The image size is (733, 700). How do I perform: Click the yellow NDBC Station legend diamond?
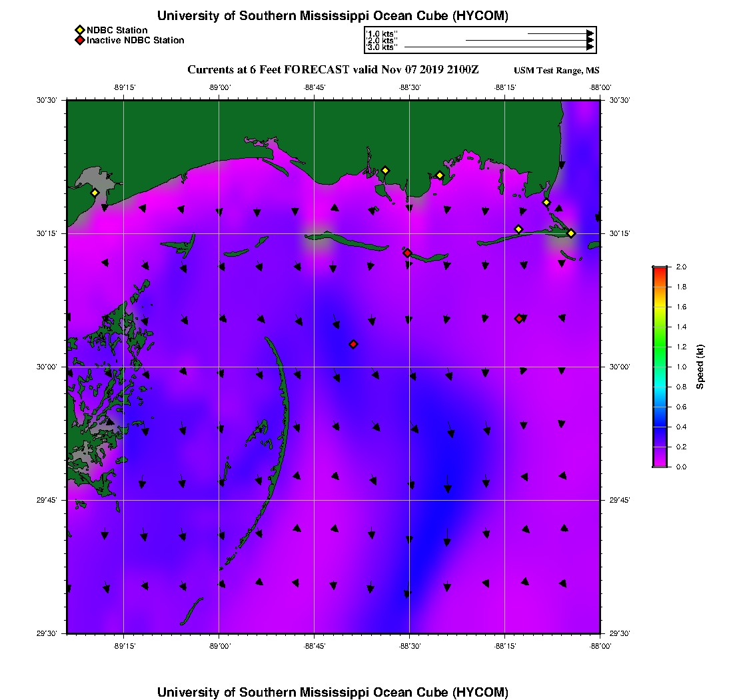(x=79, y=31)
